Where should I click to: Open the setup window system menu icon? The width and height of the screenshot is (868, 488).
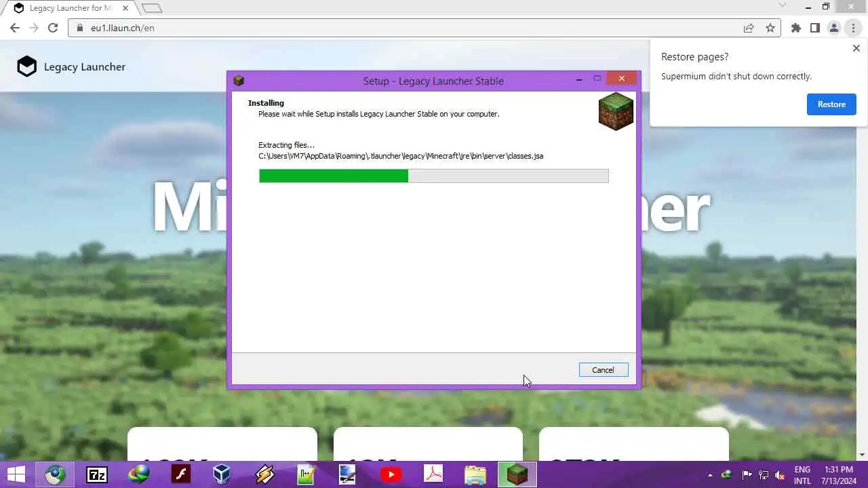point(238,81)
